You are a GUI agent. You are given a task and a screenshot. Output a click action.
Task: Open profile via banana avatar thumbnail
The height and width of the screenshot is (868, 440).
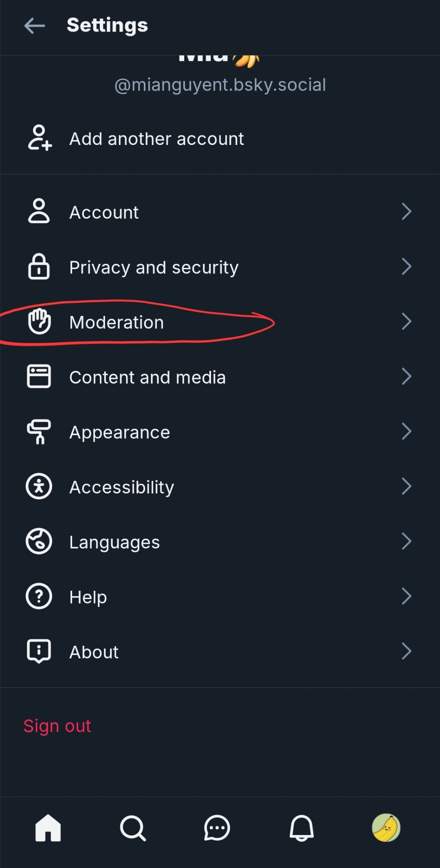386,828
